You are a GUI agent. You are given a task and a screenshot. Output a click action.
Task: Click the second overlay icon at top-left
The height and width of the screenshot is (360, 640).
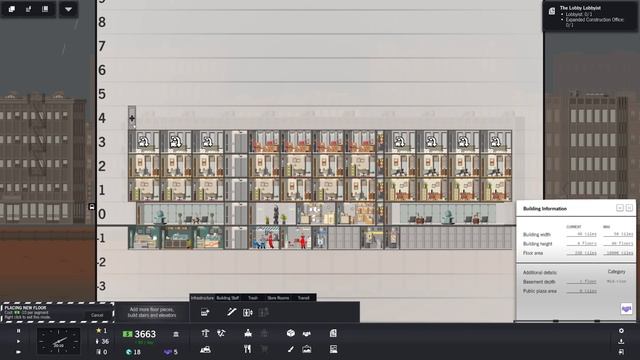tap(28, 9)
